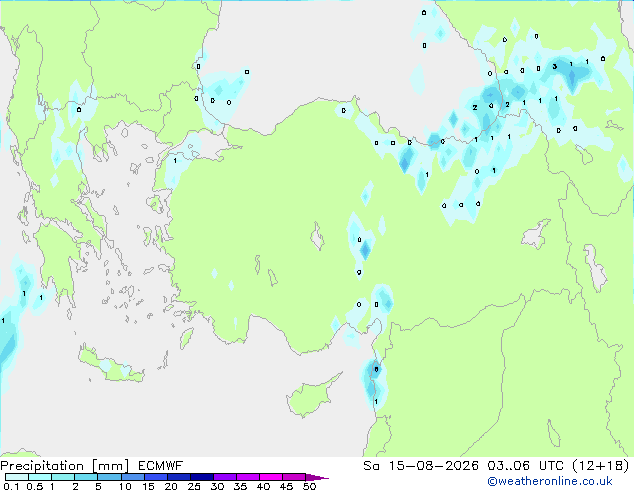
Task: Click the weatheronline.co.uk copyright link
Action: coord(550,481)
